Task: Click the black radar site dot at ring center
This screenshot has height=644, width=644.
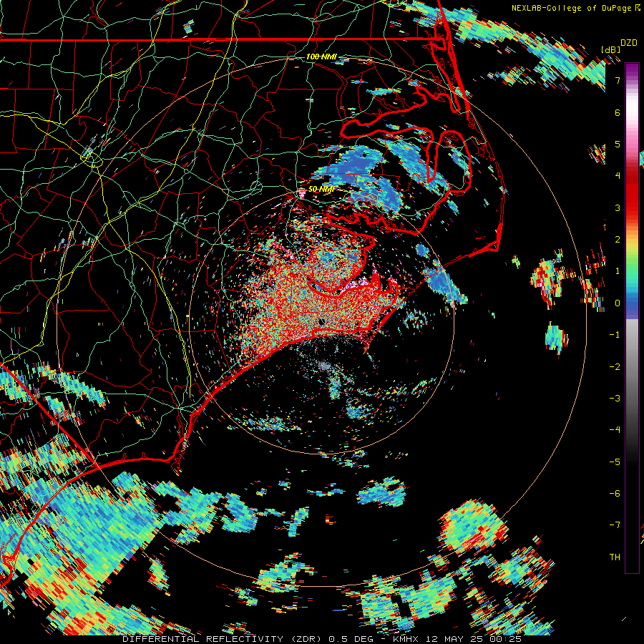Action: [x=322, y=321]
